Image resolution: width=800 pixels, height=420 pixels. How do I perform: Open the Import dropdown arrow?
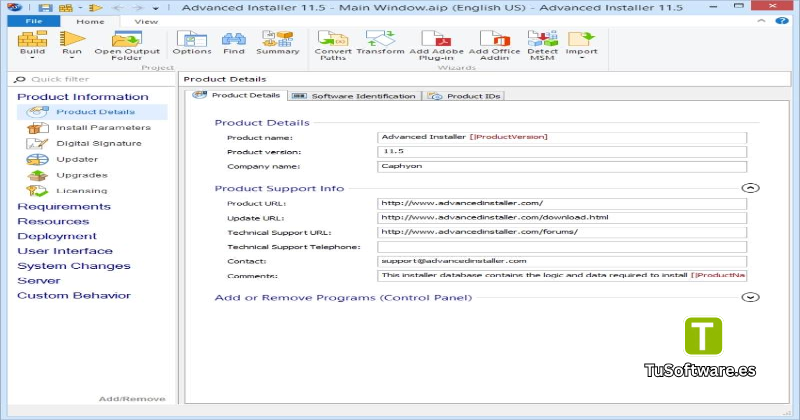click(x=581, y=58)
